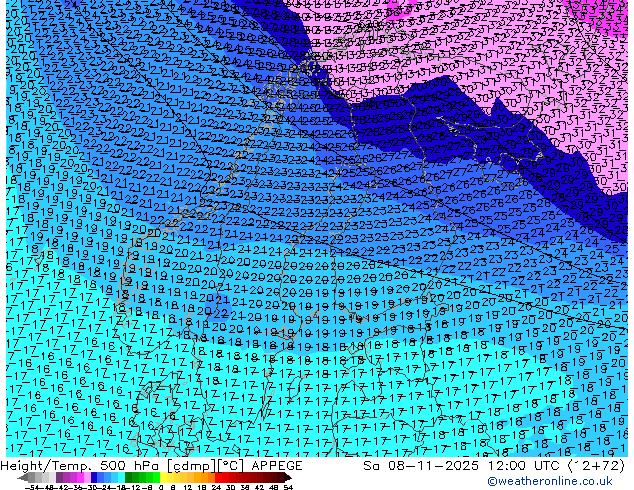
Task: Click the dark maroon right arrow end of legend
Action: point(288,477)
